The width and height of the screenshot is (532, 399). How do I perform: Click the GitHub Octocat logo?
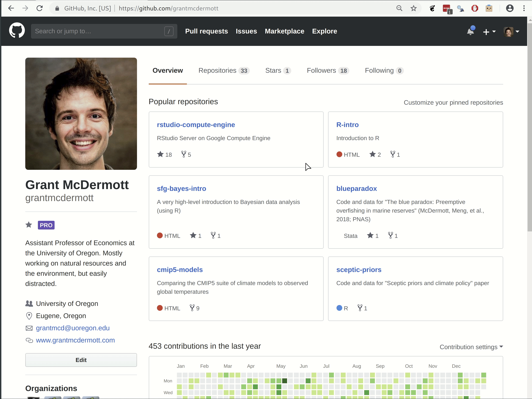click(x=17, y=31)
